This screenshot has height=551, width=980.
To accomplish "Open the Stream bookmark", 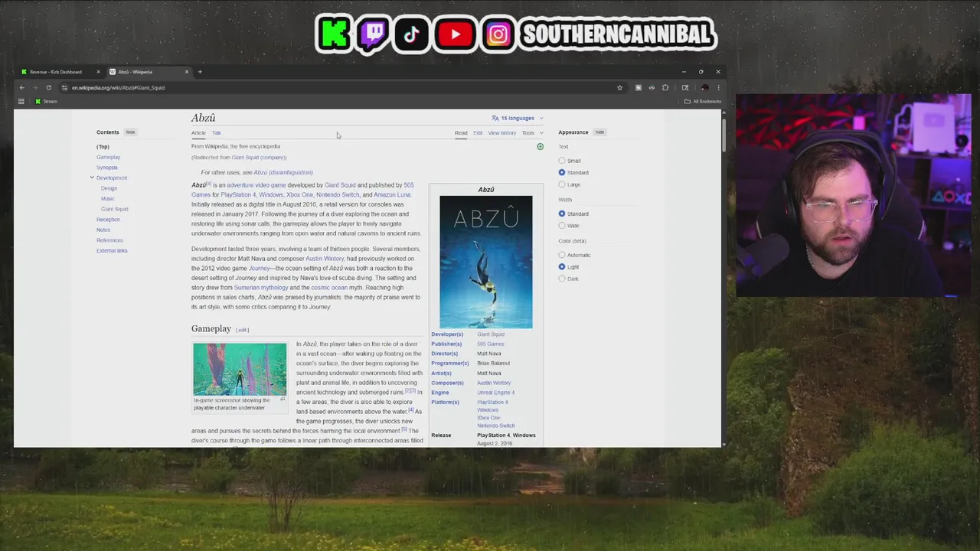I will (x=46, y=101).
